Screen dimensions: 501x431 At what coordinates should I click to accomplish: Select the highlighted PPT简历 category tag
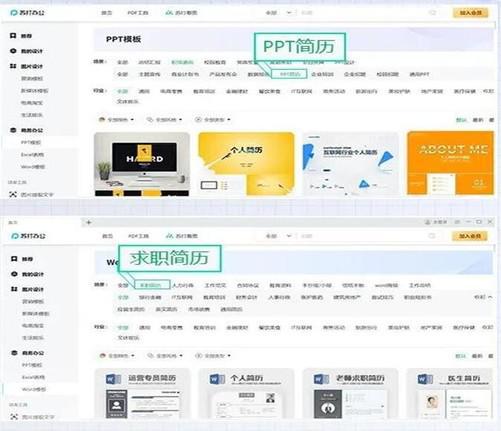tap(289, 74)
